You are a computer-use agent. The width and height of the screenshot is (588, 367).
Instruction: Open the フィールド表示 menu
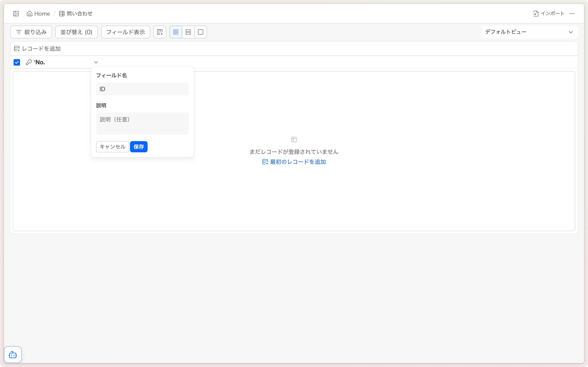point(126,32)
